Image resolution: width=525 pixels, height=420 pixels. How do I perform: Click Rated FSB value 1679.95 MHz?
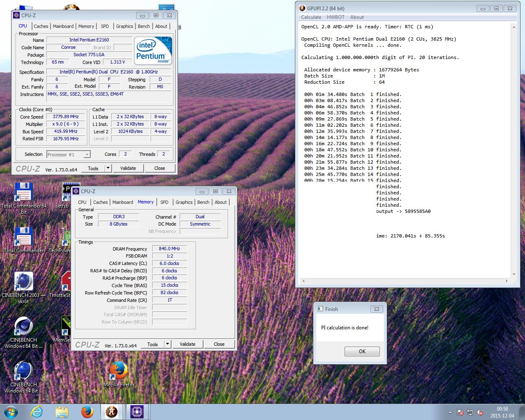pos(66,139)
